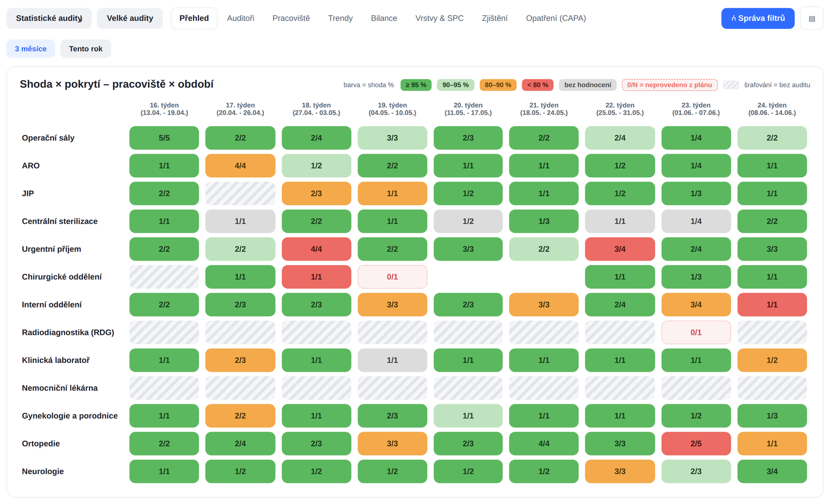Click the 24. týden column header
Viewport: 830px width, 504px height.
point(772,109)
